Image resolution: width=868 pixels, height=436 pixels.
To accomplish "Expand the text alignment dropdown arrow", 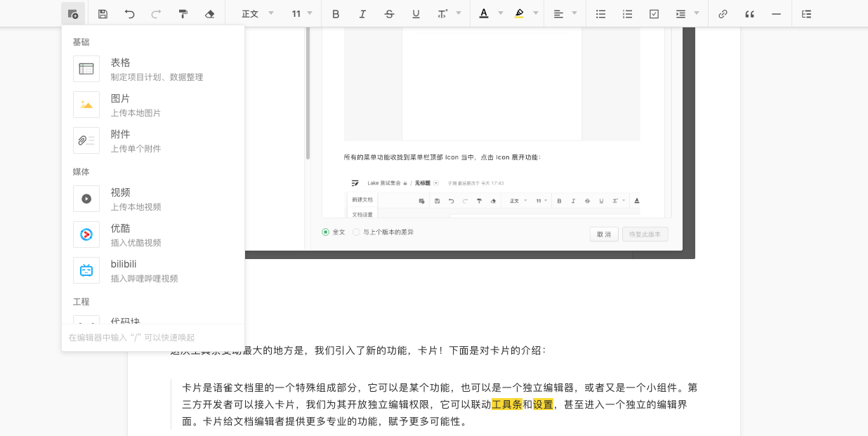I will click(x=574, y=13).
